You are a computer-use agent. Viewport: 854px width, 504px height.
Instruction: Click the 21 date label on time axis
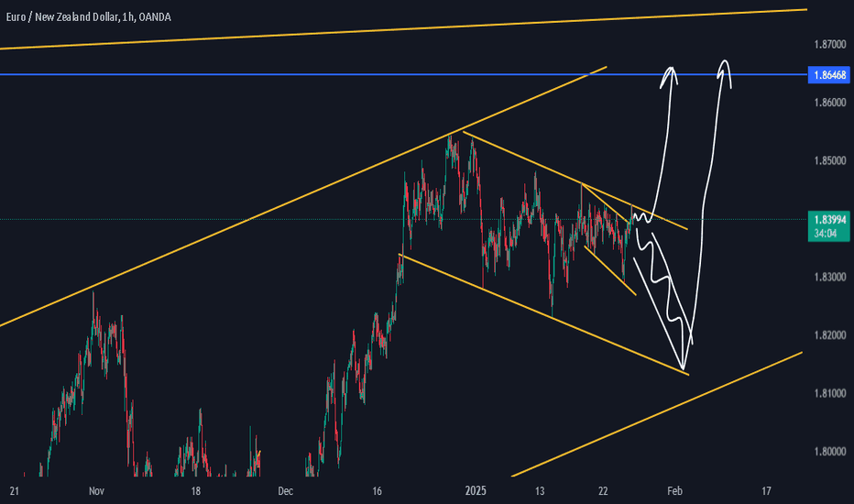tap(14, 491)
